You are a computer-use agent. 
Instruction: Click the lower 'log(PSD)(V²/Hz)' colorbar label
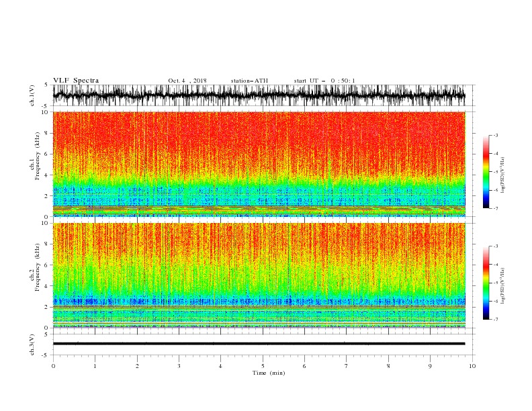click(x=502, y=286)
